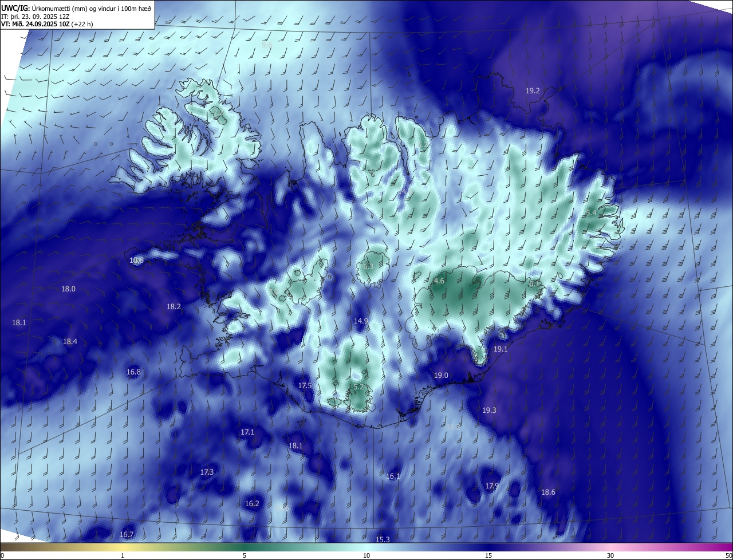This screenshot has height=560, width=733.
Task: Click the 'VT: Mið. 24.09.2025 10Z (+22 h)' line
Action: point(47,24)
